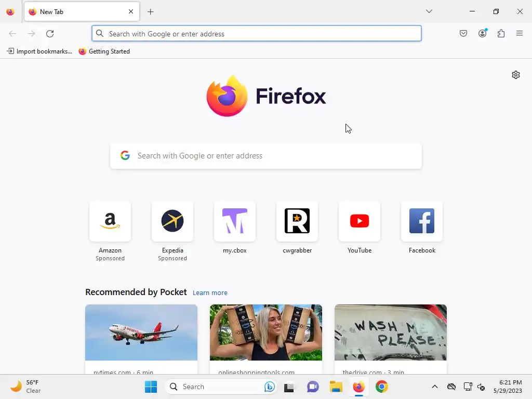
Task: Go back one page
Action: tap(12, 34)
